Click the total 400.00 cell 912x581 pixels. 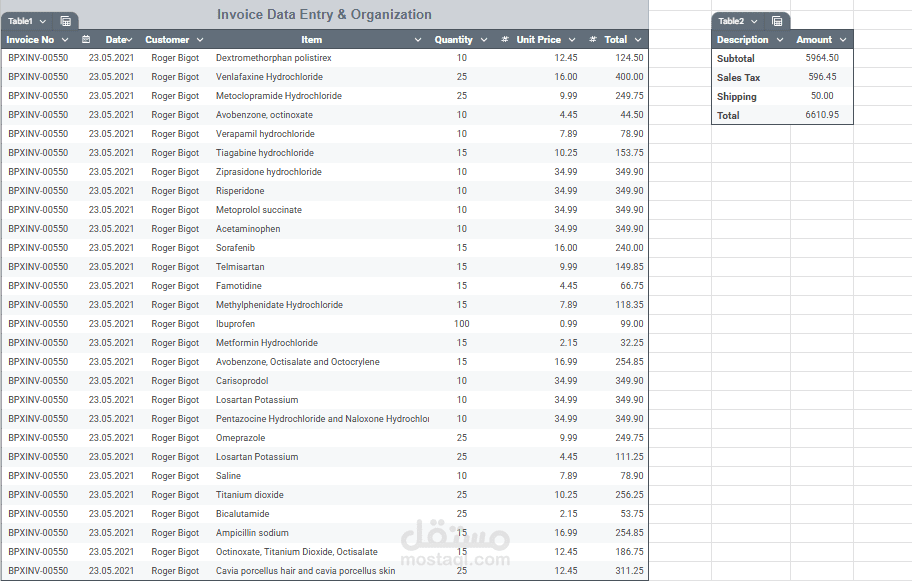[629, 77]
